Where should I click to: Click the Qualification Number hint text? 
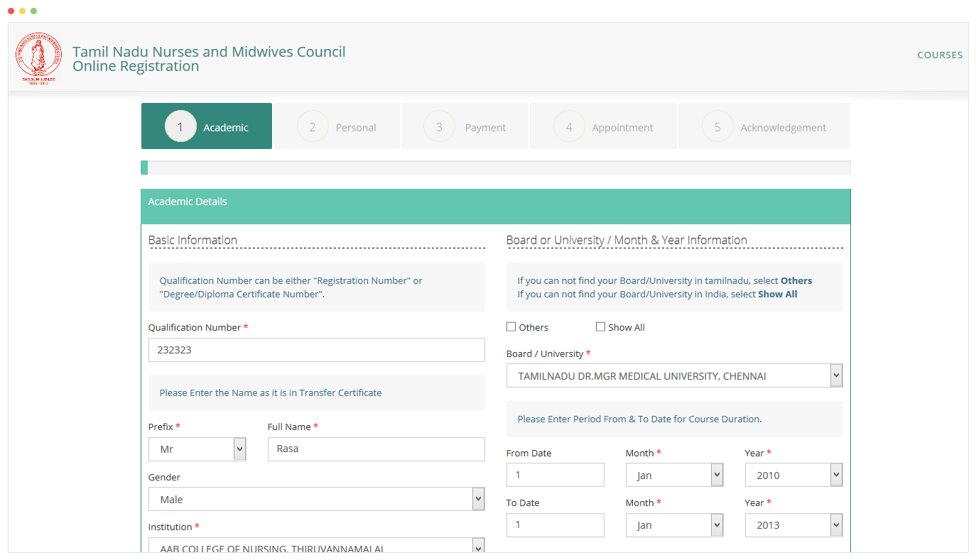click(291, 287)
